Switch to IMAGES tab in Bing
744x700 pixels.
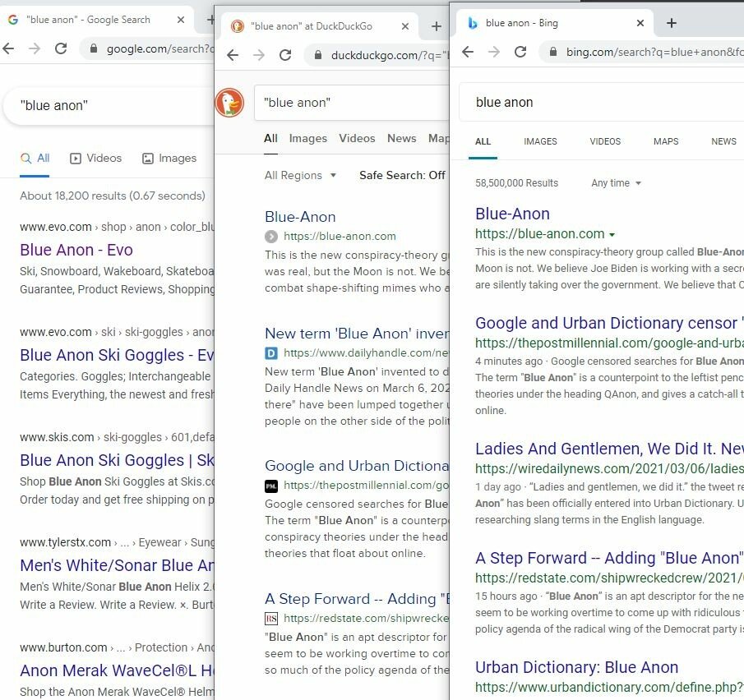pos(540,142)
